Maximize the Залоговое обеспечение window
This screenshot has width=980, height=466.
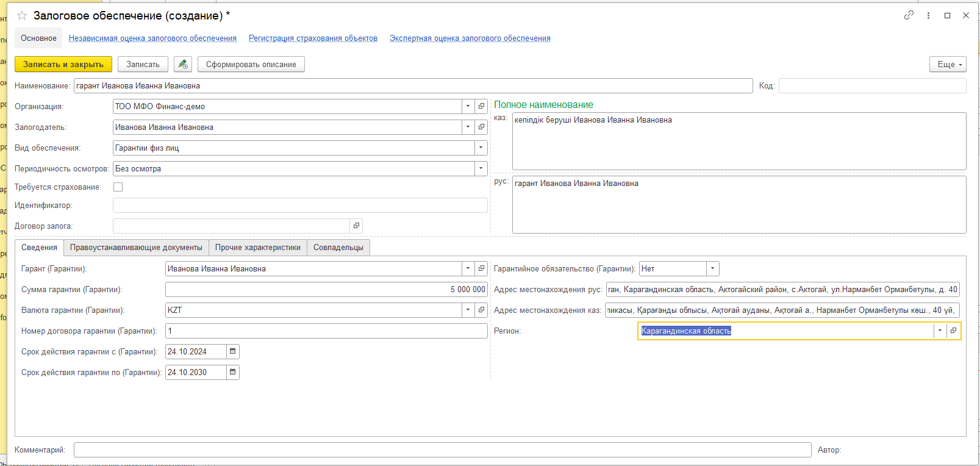coord(947,15)
